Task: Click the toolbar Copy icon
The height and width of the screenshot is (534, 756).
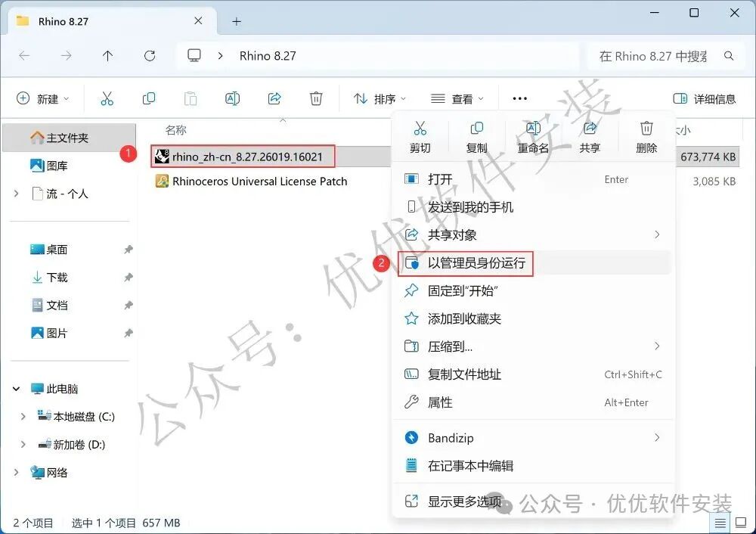Action: pos(149,99)
